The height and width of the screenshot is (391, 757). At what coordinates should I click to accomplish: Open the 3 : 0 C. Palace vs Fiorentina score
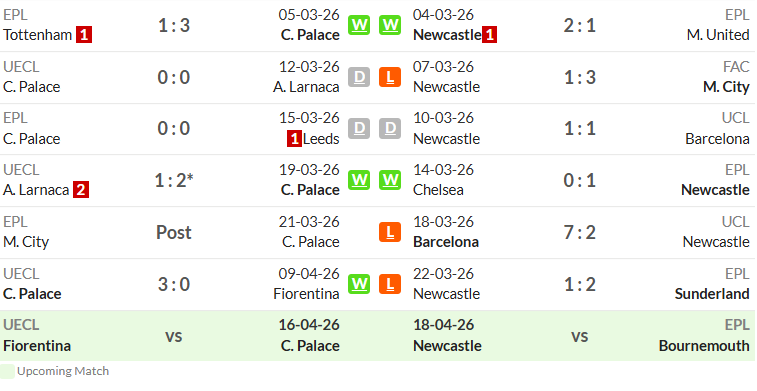point(174,284)
